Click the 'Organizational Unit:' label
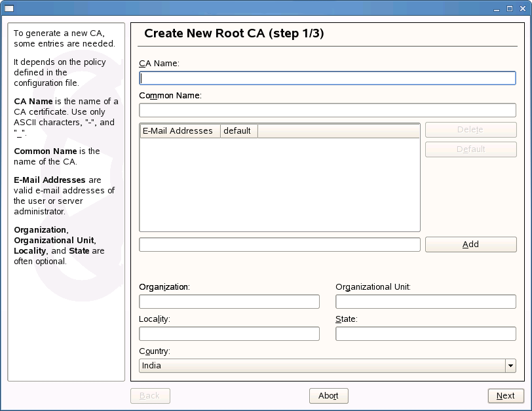This screenshot has width=532, height=411. (373, 287)
